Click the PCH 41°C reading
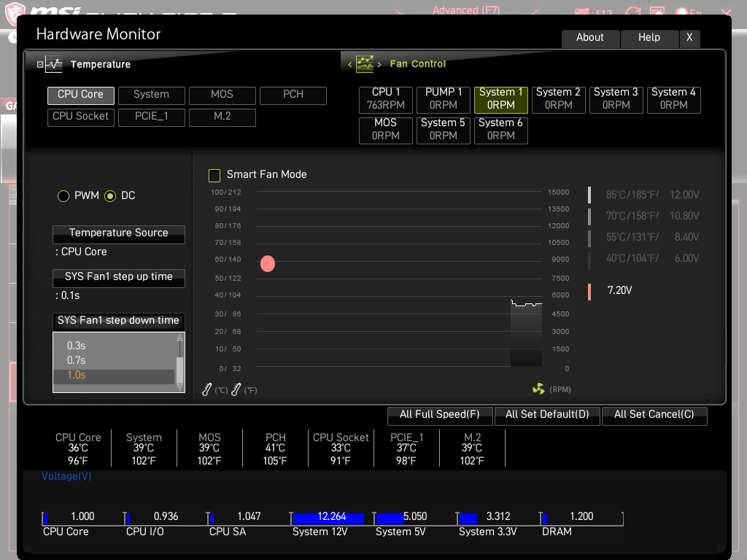 coord(275,448)
